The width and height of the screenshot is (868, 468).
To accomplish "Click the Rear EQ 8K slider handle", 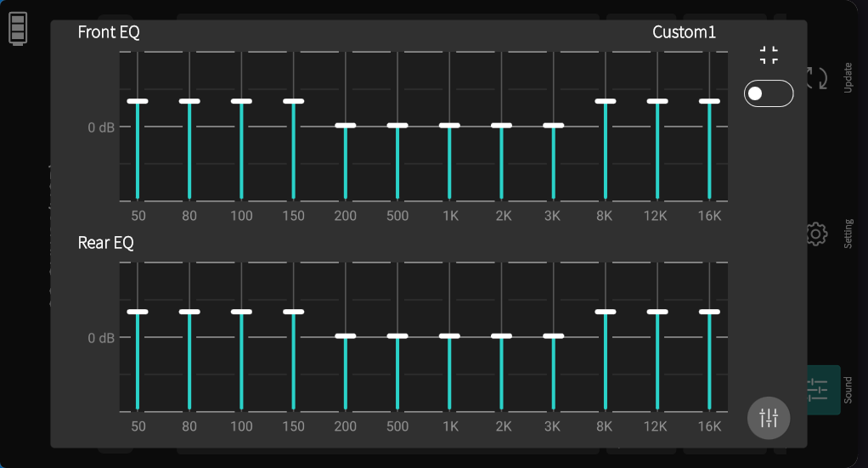I will tap(605, 312).
